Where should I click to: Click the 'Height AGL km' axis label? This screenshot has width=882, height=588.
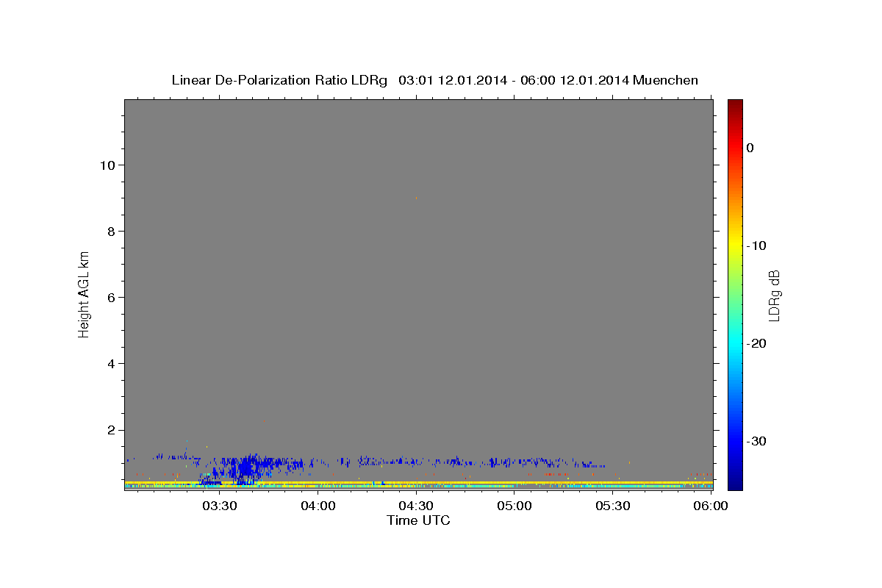pos(84,294)
